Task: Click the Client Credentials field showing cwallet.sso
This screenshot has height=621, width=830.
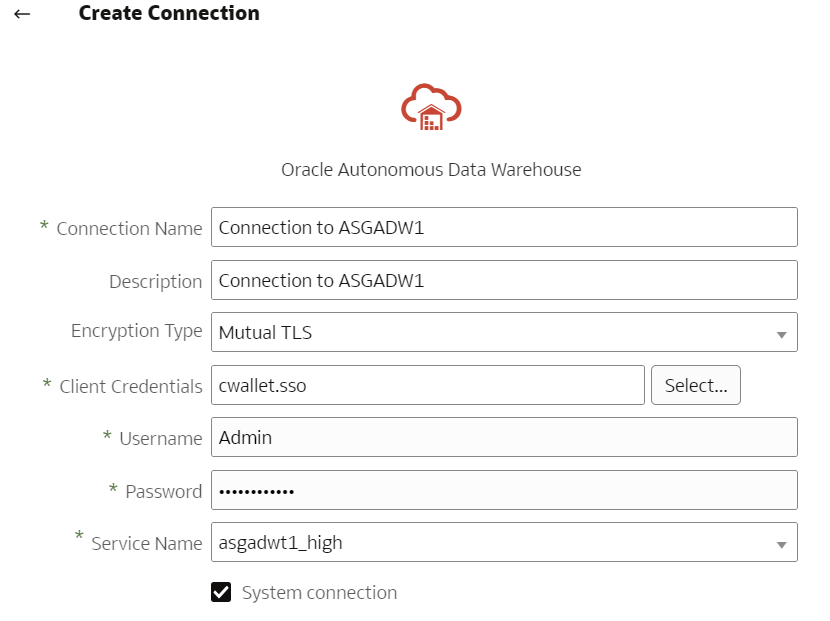Action: pyautogui.click(x=427, y=386)
